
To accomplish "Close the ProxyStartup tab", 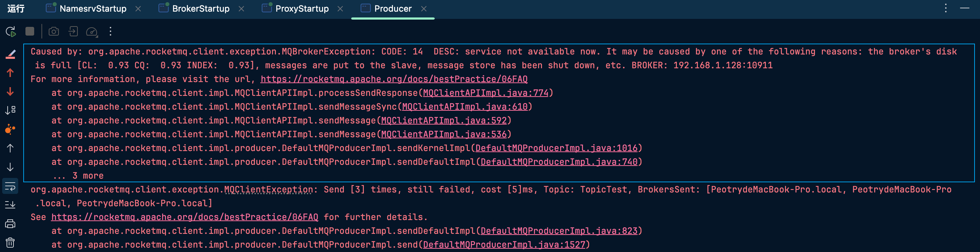I will (340, 8).
